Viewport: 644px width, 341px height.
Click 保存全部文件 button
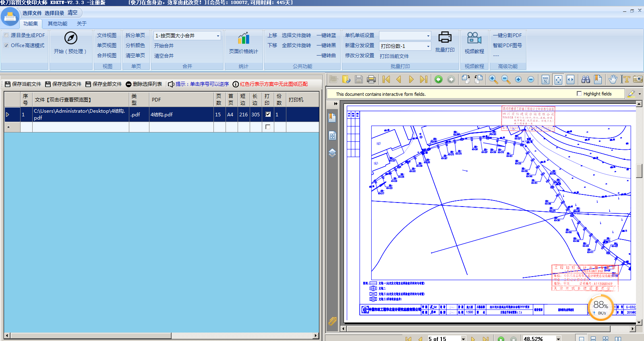pyautogui.click(x=104, y=84)
